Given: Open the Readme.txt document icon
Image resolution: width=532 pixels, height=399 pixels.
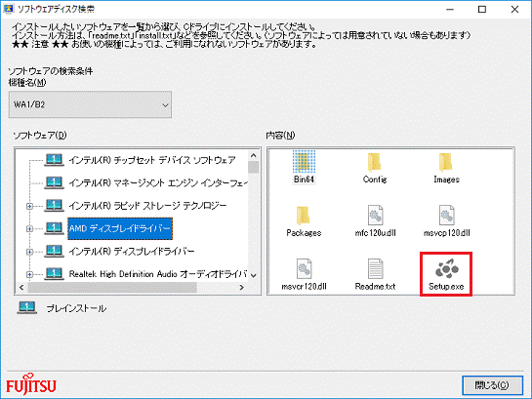Looking at the screenshot, I should tap(375, 269).
